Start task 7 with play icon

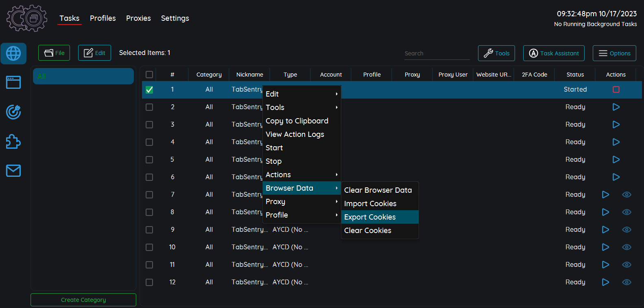coord(605,194)
